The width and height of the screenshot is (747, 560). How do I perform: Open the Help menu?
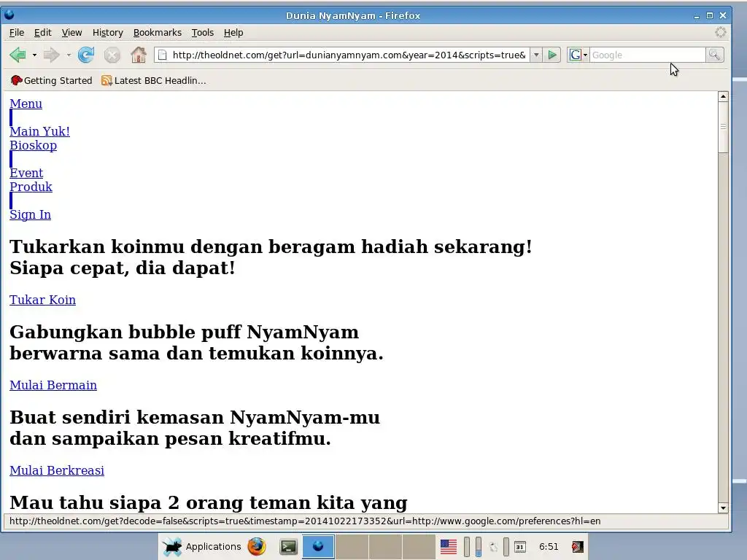tap(233, 32)
